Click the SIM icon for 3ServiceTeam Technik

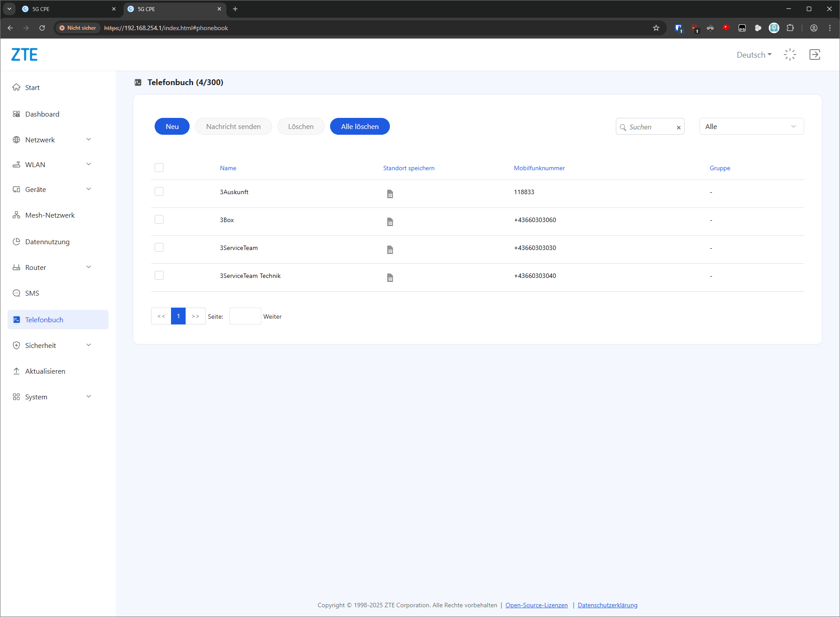(390, 277)
